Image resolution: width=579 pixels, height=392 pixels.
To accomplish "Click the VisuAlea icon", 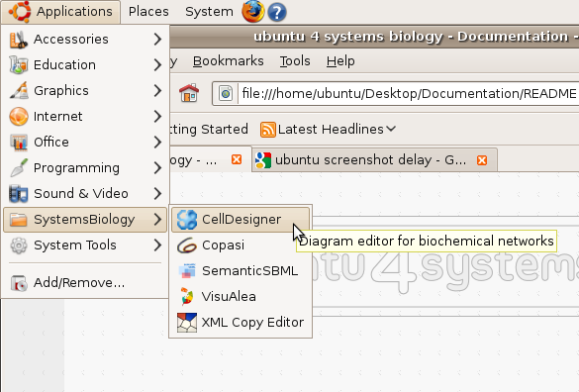I will pos(187,297).
